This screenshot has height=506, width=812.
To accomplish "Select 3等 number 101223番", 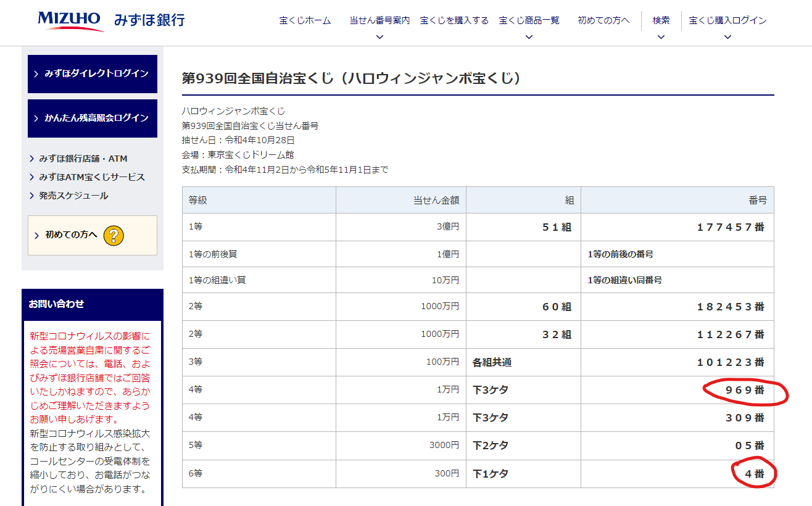I will [x=731, y=362].
